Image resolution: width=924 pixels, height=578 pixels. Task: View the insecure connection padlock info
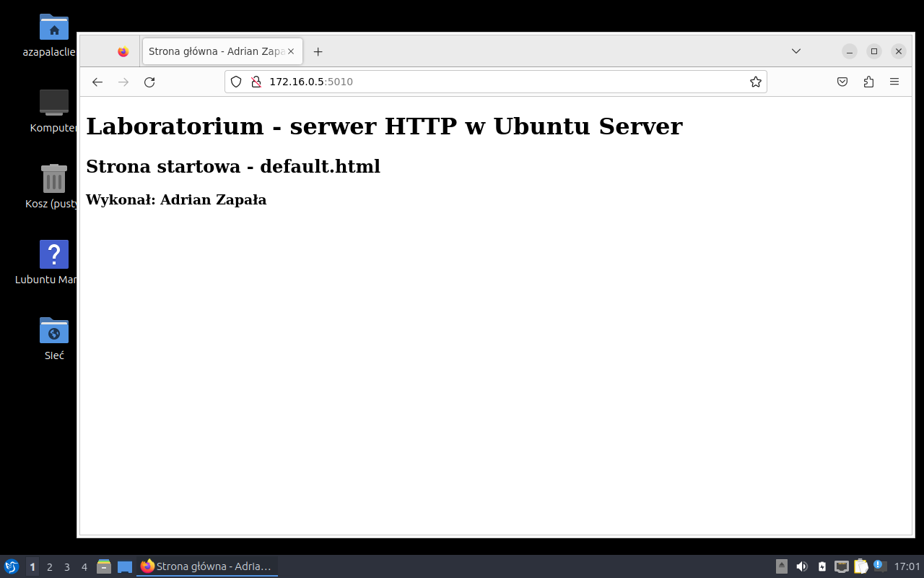(256, 82)
